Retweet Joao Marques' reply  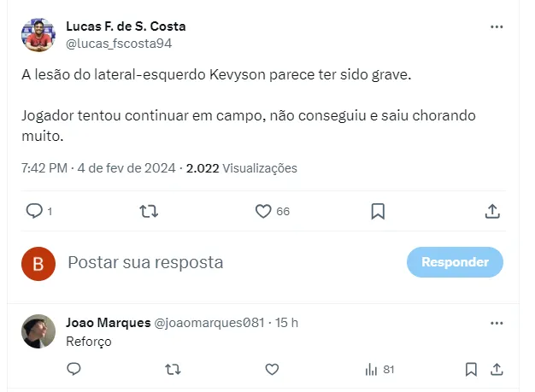[x=173, y=370]
